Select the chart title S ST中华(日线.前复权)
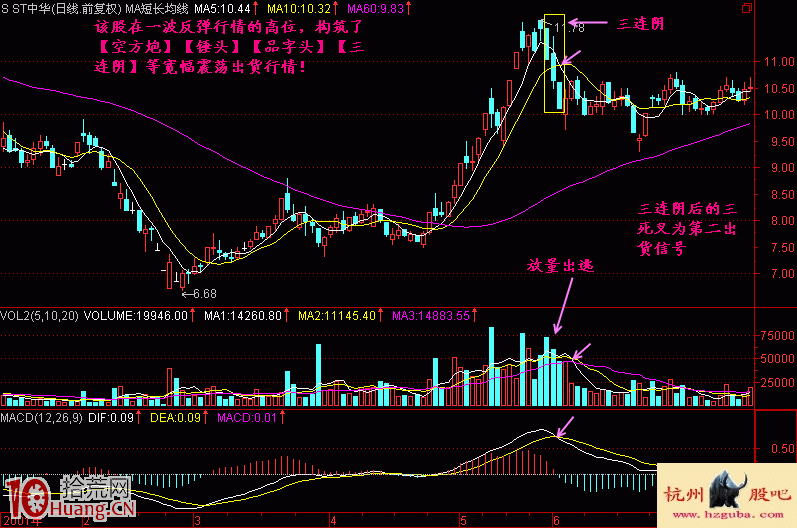The image size is (797, 528). [x=61, y=9]
